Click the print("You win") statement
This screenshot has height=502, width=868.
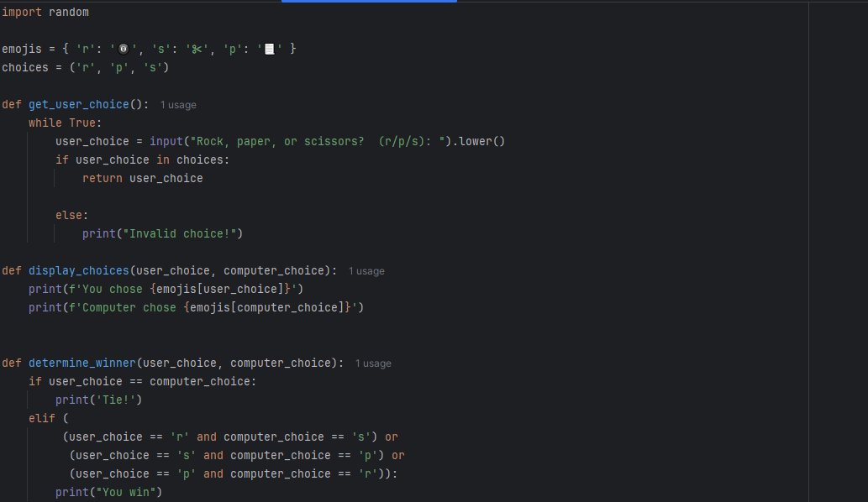pyautogui.click(x=108, y=492)
